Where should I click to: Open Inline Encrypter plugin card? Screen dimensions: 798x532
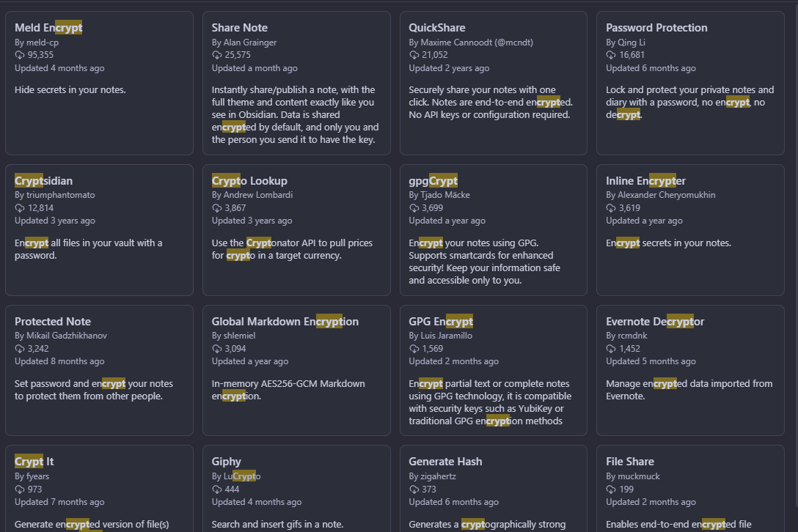coord(690,230)
